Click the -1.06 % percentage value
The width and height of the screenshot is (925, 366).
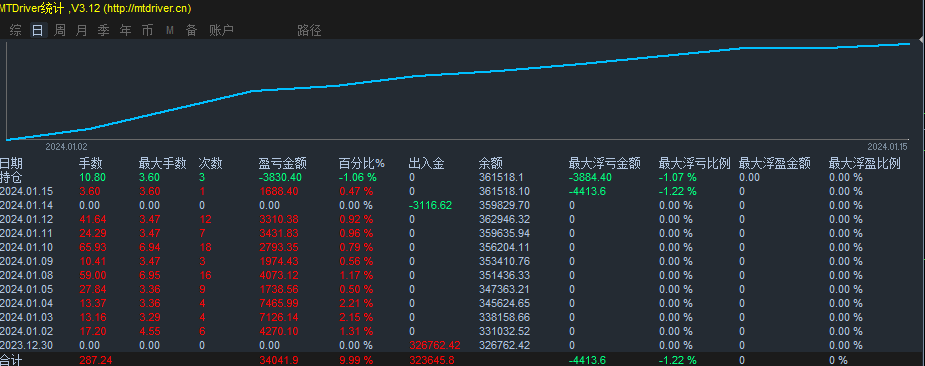(x=357, y=177)
